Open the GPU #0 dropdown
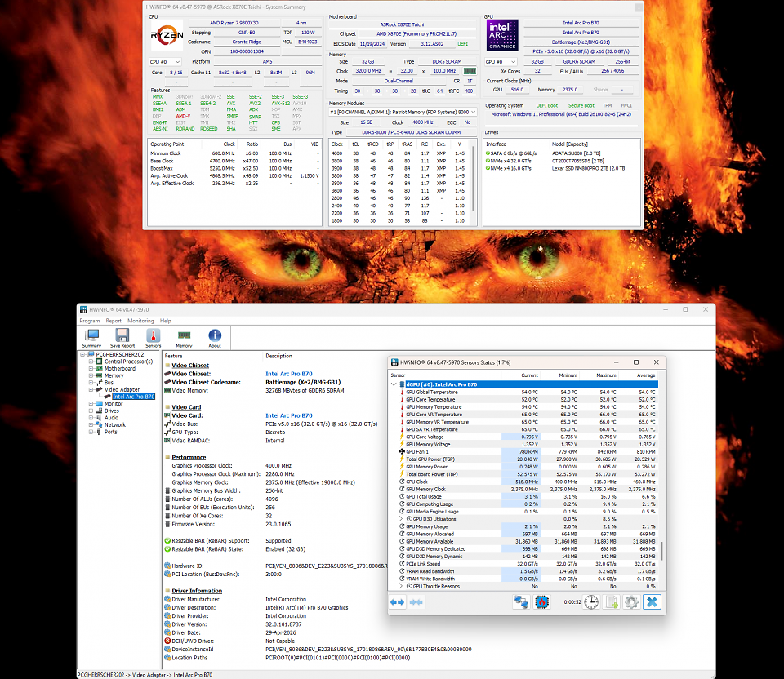Viewport: 784px width, 679px height. click(x=501, y=62)
